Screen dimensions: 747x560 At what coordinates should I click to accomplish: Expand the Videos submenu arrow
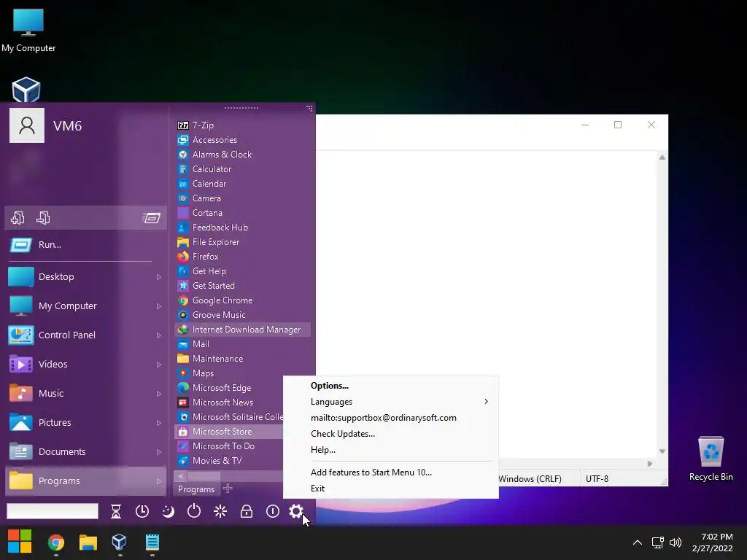point(159,365)
